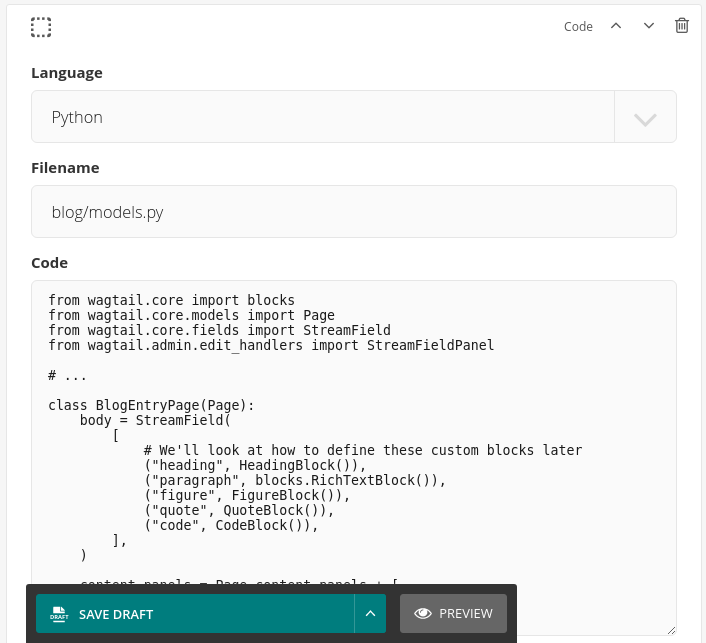Click the '("quote", QuoteBlock()),' line
Viewport: 706px width, 643px height.
tap(239, 510)
